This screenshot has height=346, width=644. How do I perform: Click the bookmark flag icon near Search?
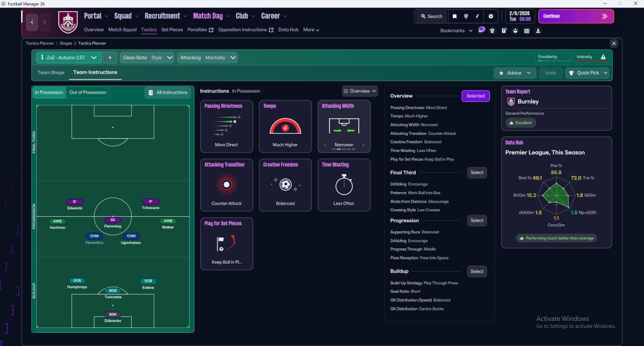tap(454, 16)
